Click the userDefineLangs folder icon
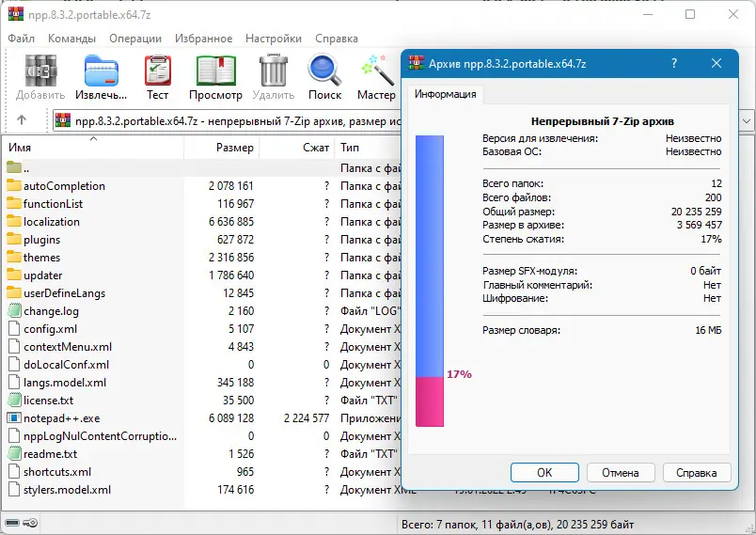The image size is (756, 535). (14, 292)
